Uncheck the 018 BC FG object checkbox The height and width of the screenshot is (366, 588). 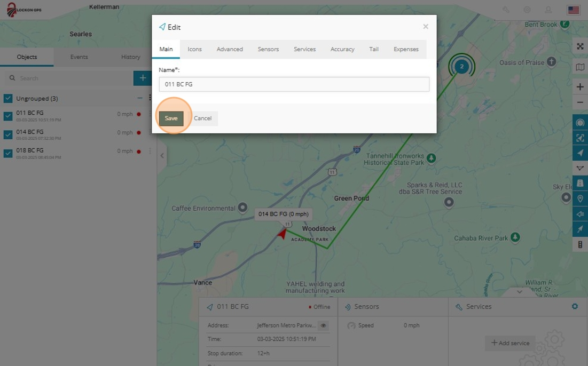click(x=8, y=153)
